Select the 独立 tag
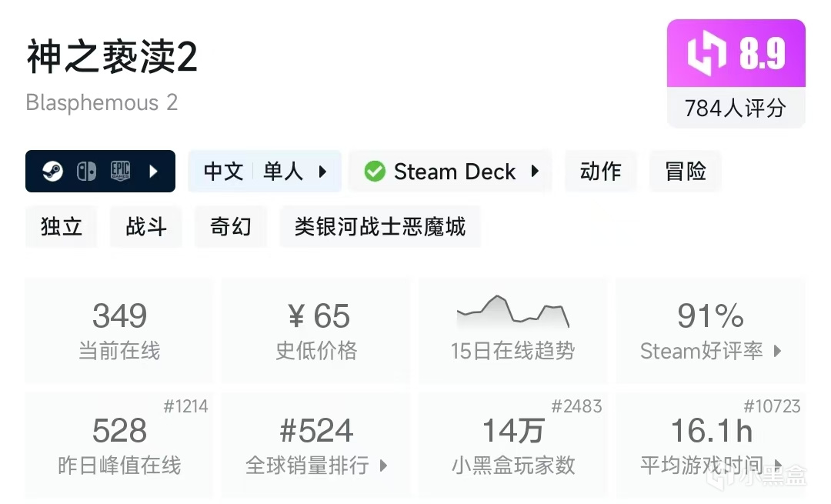831x504 pixels. click(62, 226)
